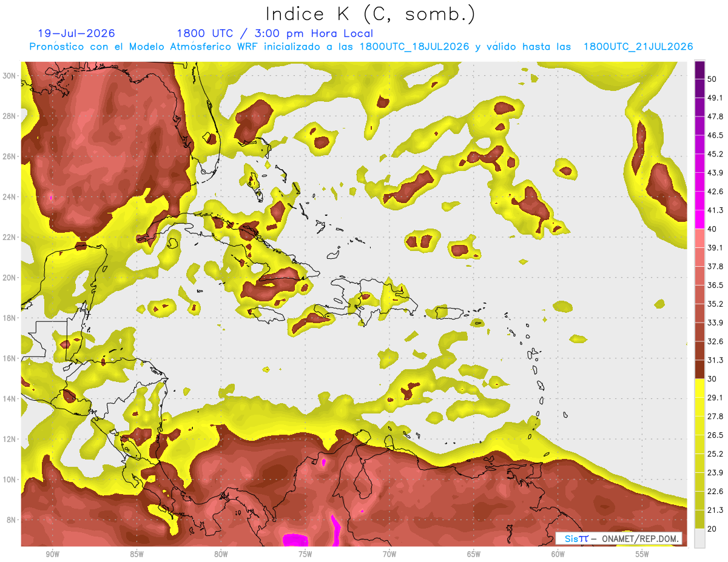Click the '70W' longitude label

pos(389,554)
